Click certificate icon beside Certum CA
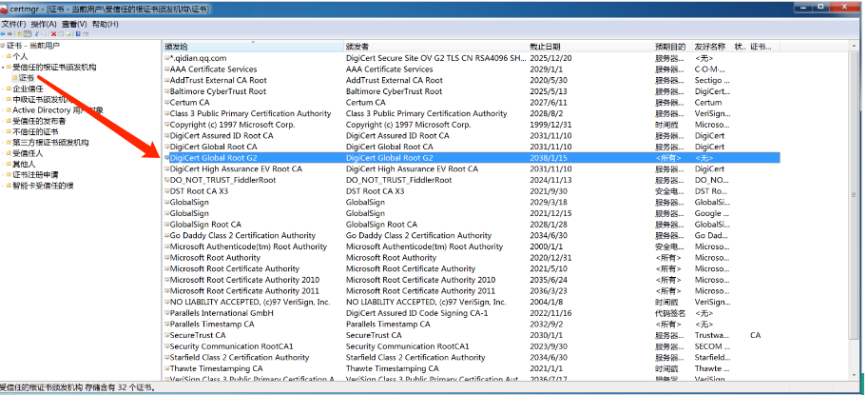Viewport: 868px width, 395px height. pyautogui.click(x=166, y=103)
